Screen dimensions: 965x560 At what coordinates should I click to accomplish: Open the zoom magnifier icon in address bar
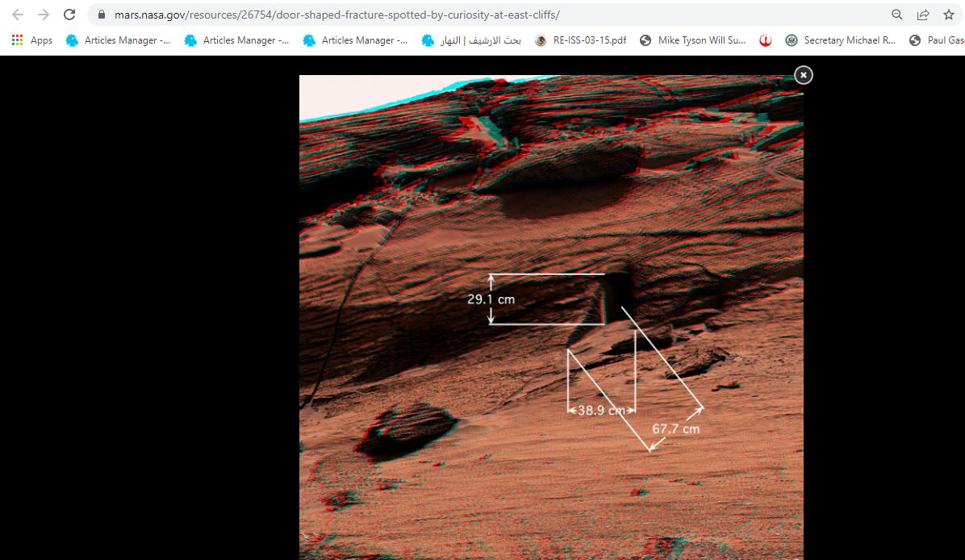pyautogui.click(x=896, y=15)
